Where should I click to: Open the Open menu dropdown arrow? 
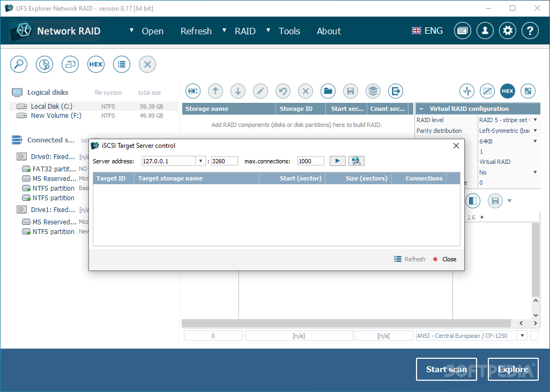click(131, 31)
